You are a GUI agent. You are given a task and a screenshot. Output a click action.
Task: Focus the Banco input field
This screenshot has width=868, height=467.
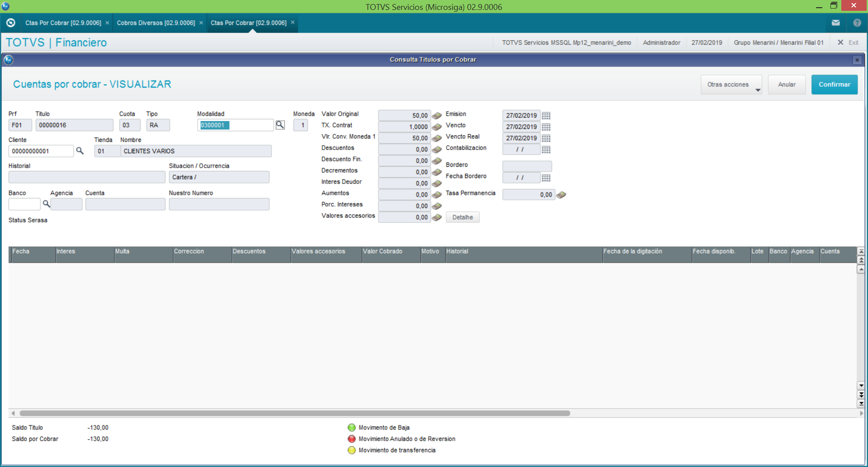click(x=24, y=204)
